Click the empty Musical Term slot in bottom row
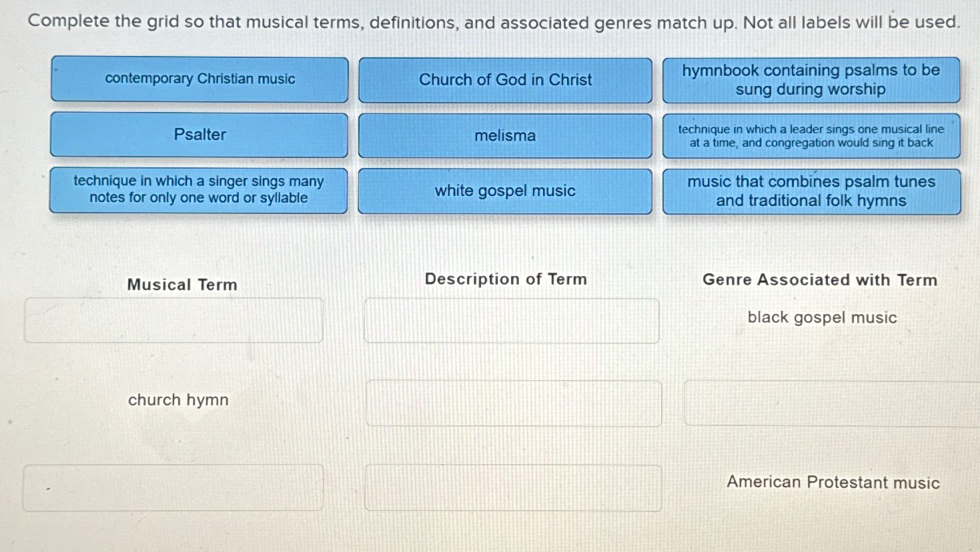 point(173,489)
